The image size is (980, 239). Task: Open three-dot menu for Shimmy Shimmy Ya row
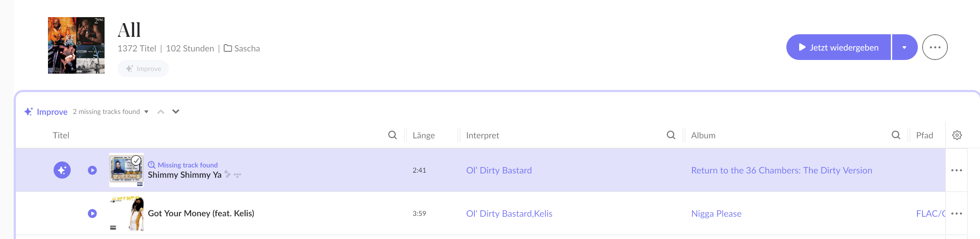tap(956, 170)
